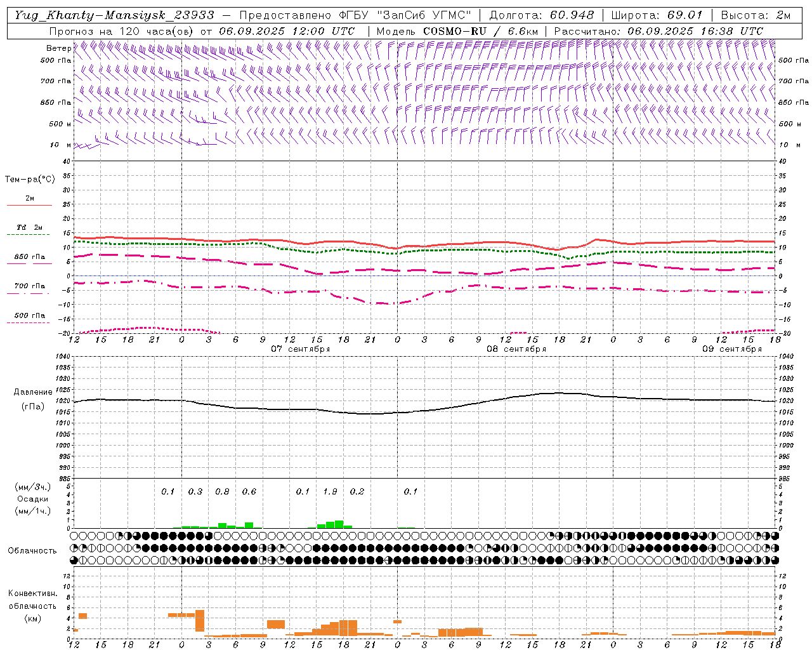This screenshot has width=812, height=650.
Task: Click the precipitation total '0.8'
Action: (222, 491)
